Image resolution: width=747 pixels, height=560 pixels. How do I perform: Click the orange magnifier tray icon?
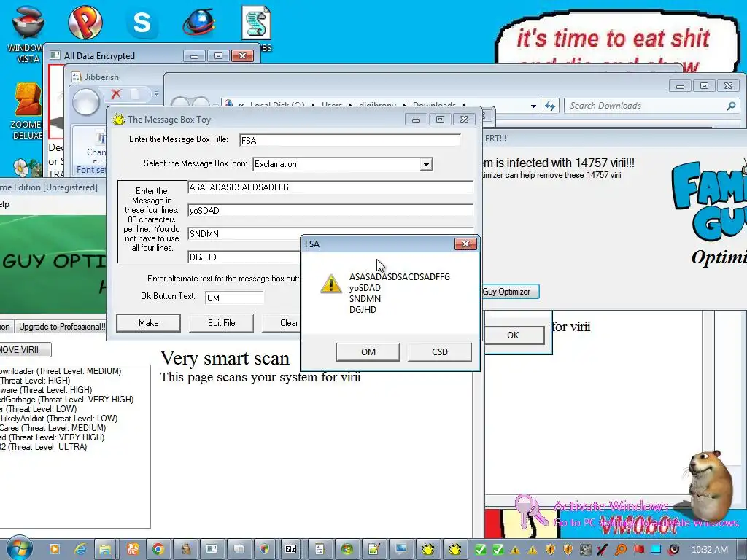(x=620, y=550)
